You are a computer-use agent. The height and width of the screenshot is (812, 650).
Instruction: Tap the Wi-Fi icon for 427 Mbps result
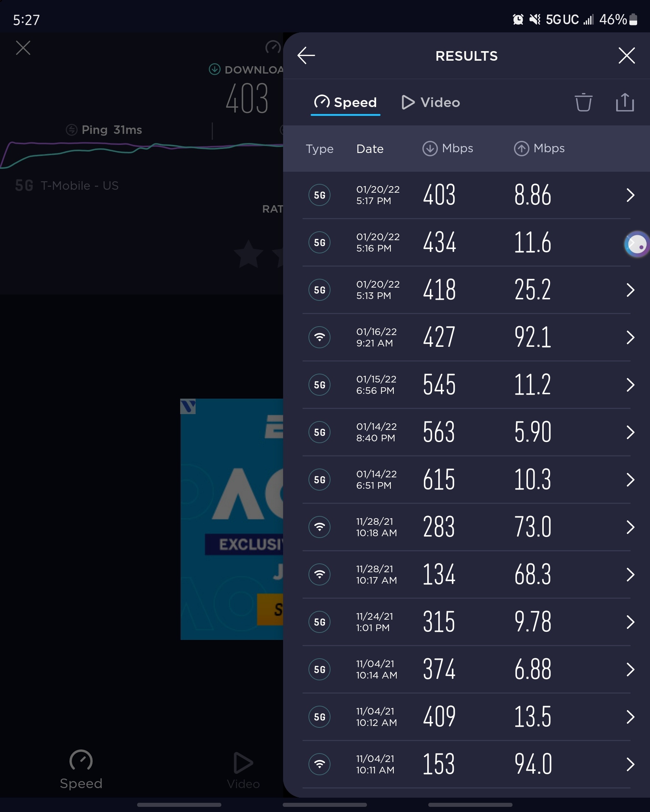tap(319, 338)
